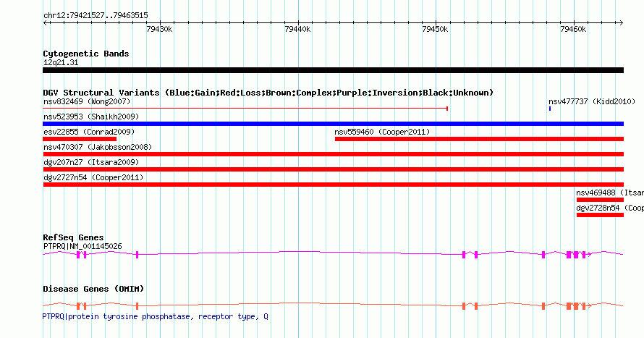The image size is (644, 338).
Task: Open the nsv832469 (Wong2007) variant label
Action: [87, 101]
